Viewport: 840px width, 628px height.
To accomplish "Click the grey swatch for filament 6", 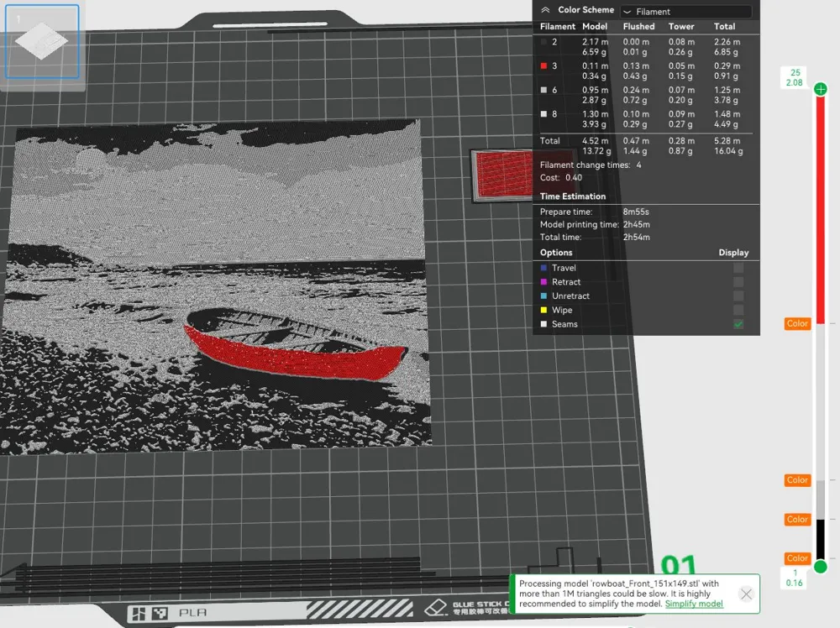I will [x=543, y=90].
